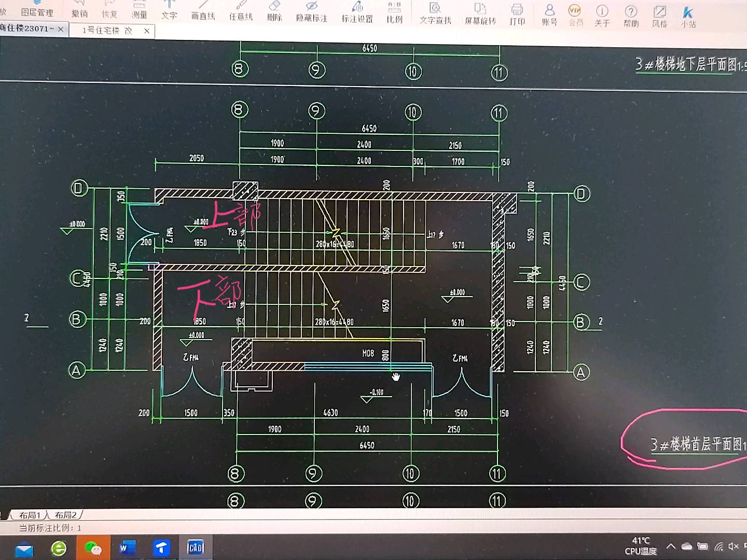Click the 2050 dimension text
747x560 pixels.
[x=197, y=158]
